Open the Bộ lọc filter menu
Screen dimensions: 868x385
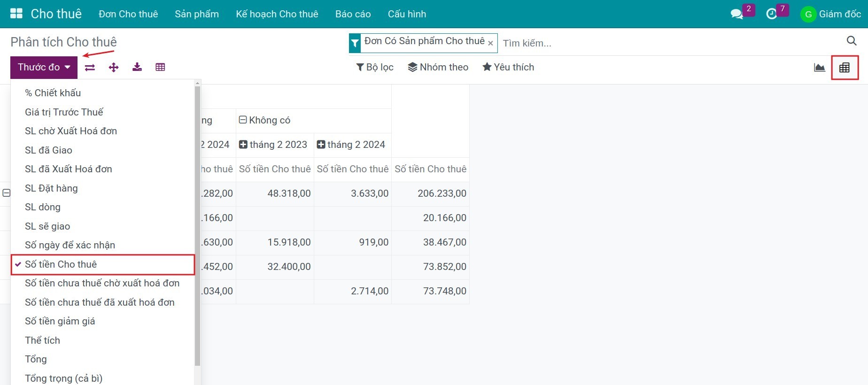[x=375, y=67]
